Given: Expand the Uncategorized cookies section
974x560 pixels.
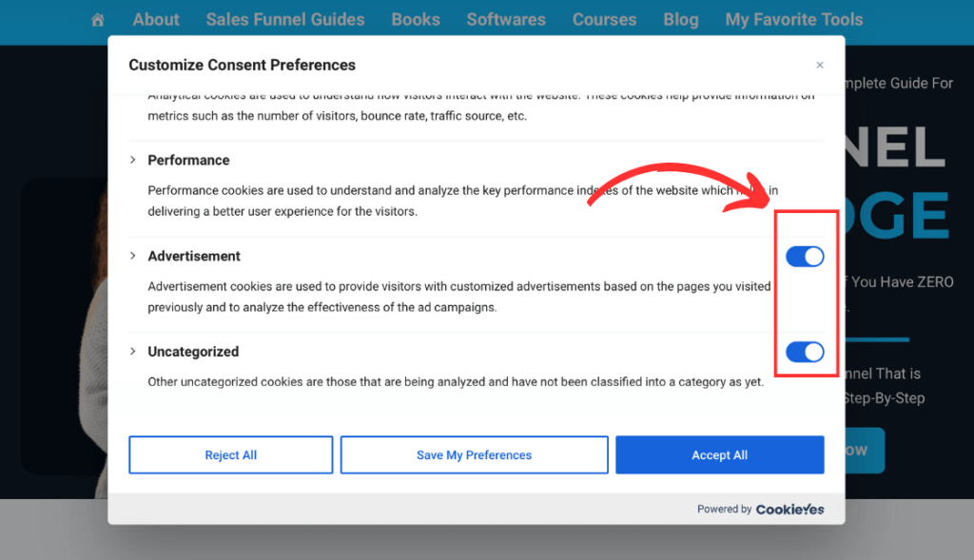Looking at the screenshot, I should tap(133, 351).
